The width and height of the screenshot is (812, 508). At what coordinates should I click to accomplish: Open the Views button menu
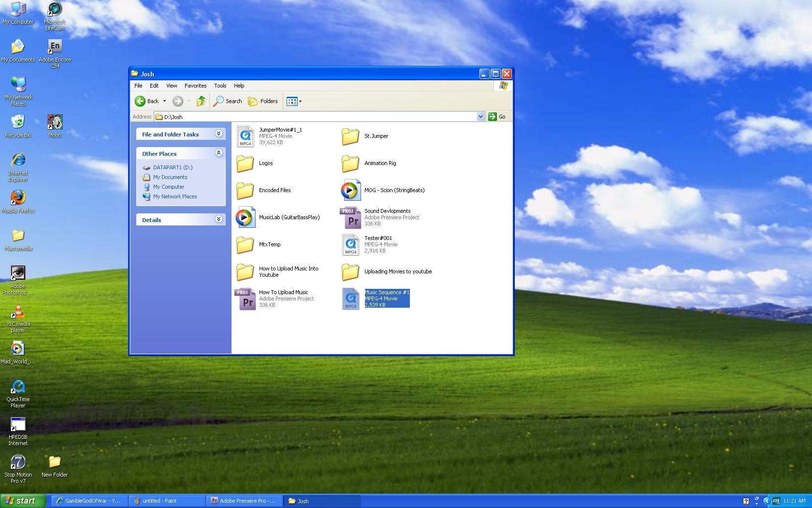coord(294,101)
